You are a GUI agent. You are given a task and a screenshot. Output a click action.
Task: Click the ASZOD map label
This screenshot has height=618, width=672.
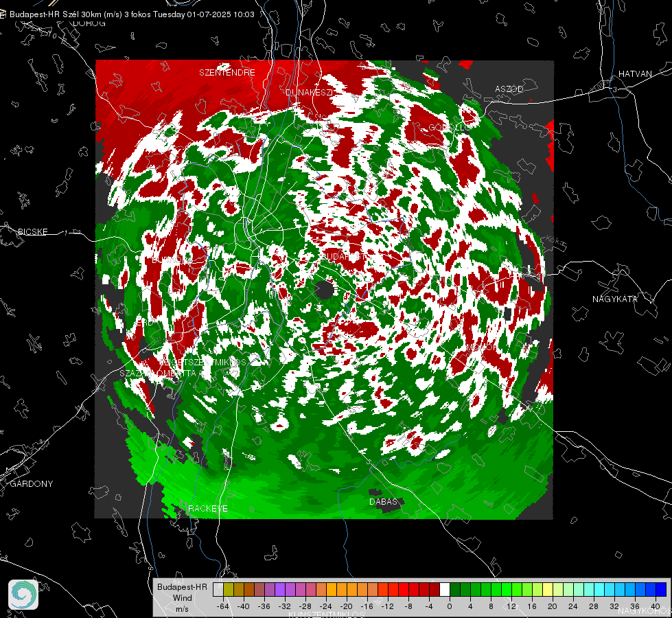509,89
